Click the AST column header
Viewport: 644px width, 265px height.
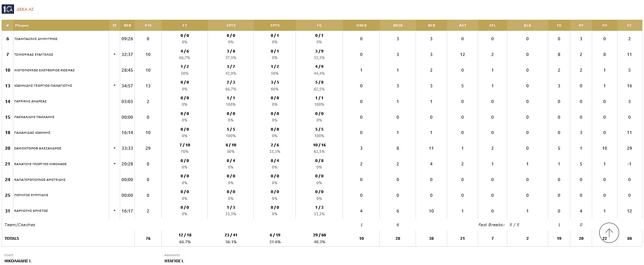click(x=462, y=26)
